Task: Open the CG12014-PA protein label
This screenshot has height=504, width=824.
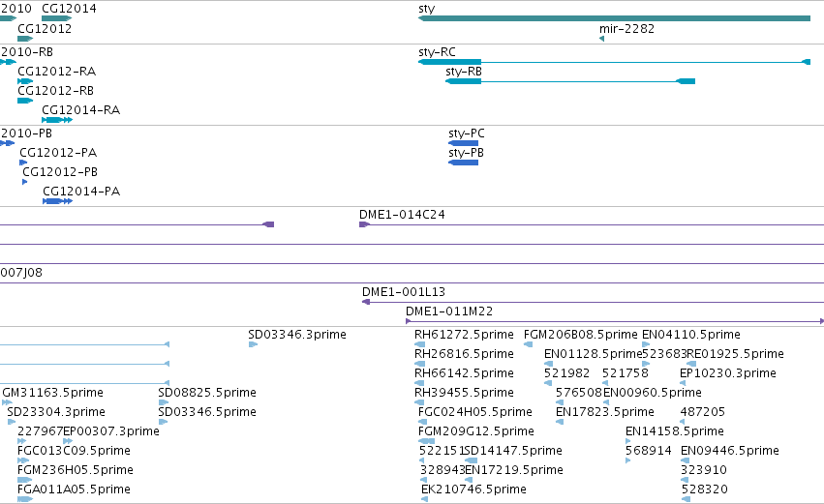Action: (x=81, y=192)
